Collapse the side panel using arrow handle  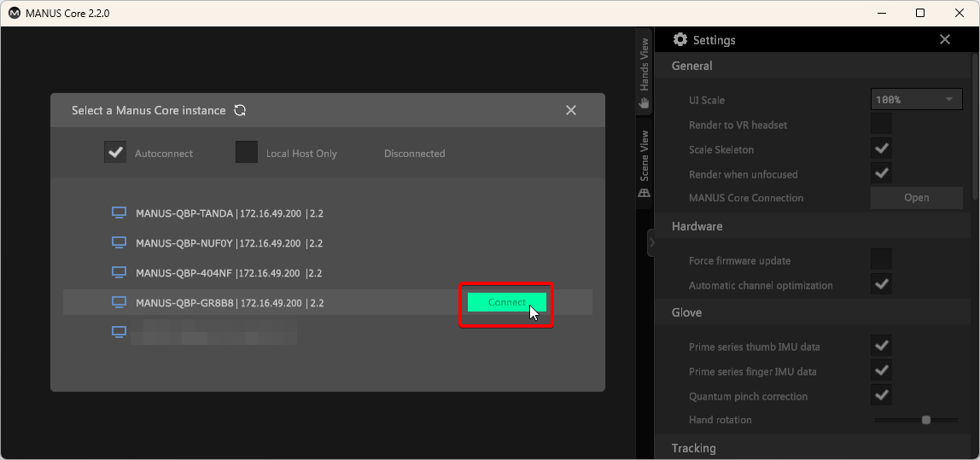(651, 243)
